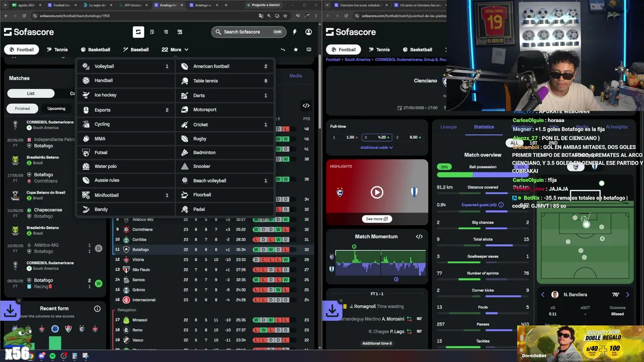Open Table tennis from the sports menu
Viewport: 644px width, 362px height.
click(x=225, y=80)
